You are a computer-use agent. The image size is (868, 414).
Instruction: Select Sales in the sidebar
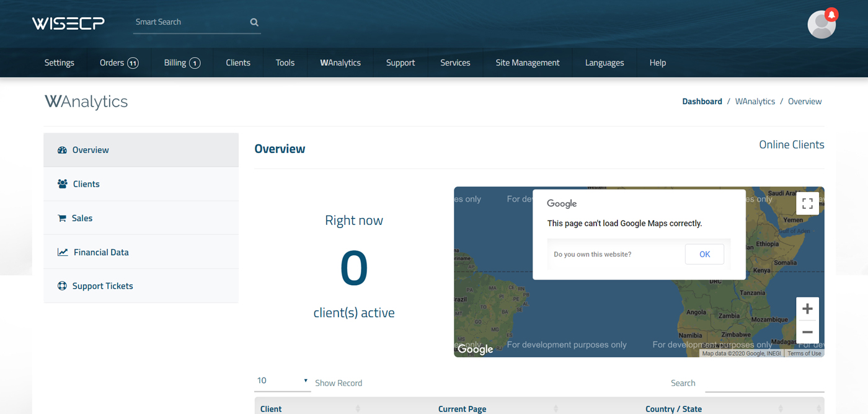pyautogui.click(x=141, y=218)
